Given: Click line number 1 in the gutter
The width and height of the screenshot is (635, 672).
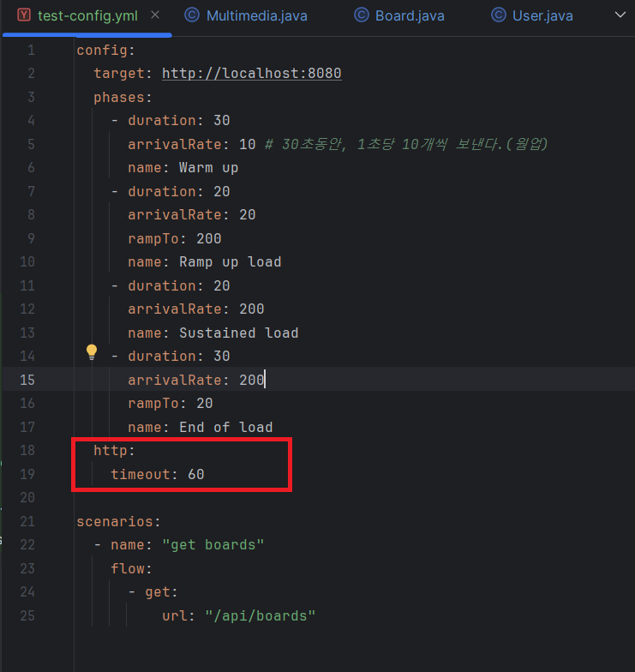Looking at the screenshot, I should coord(31,50).
